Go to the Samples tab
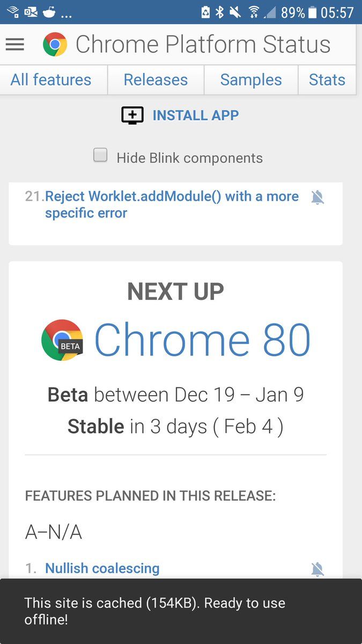The height and width of the screenshot is (644, 362). tap(251, 80)
